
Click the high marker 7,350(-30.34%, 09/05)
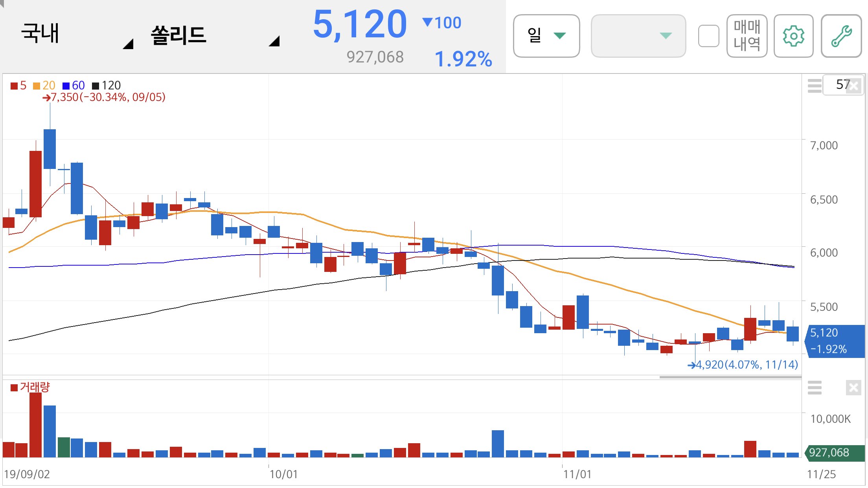click(104, 97)
